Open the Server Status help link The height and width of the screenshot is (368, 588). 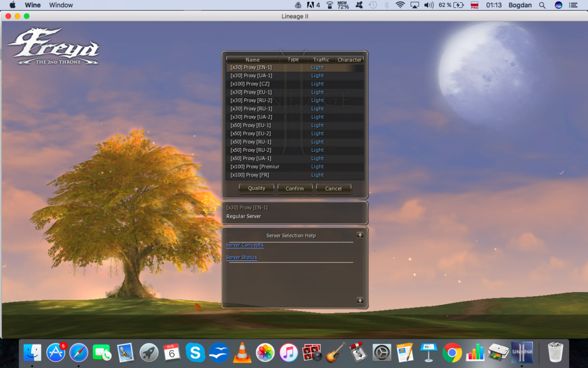point(242,257)
